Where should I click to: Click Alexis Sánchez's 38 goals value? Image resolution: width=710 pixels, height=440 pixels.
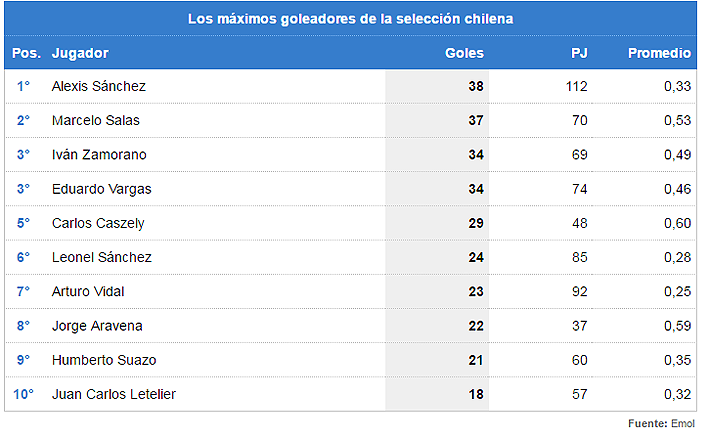pos(476,86)
